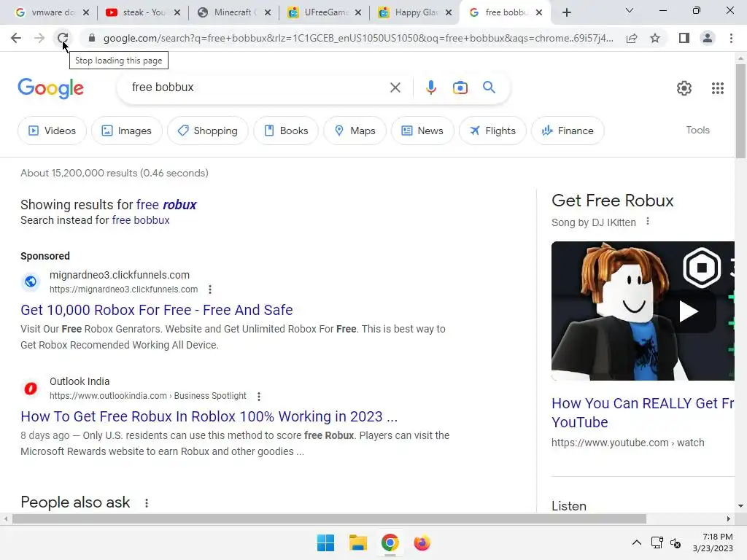
Task: Close the free bobbux tab
Action: (x=539, y=13)
